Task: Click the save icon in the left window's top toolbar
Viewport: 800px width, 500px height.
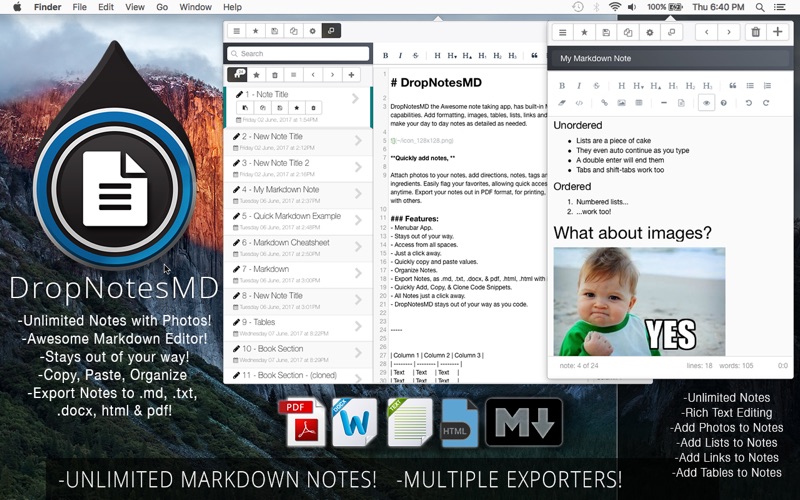Action: pyautogui.click(x=274, y=31)
